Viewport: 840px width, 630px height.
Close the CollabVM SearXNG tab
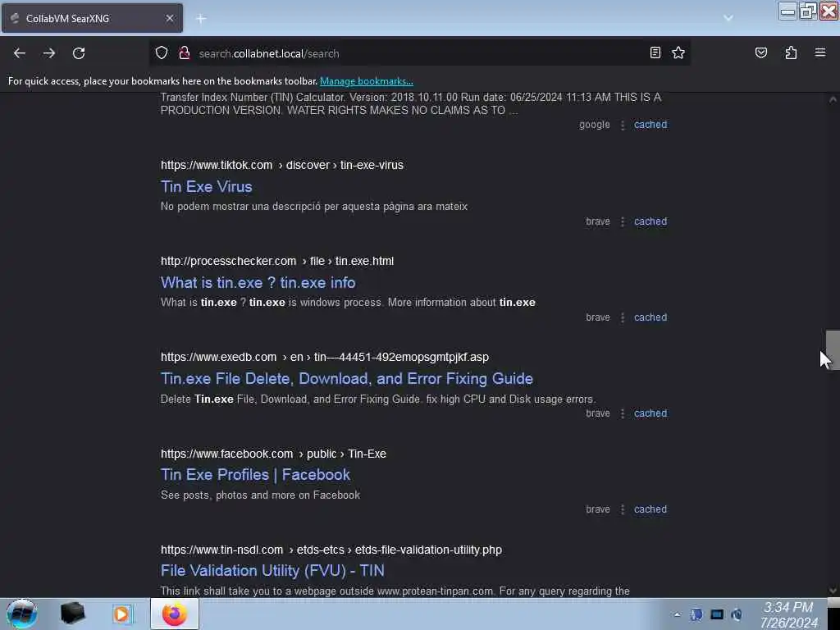(x=169, y=18)
